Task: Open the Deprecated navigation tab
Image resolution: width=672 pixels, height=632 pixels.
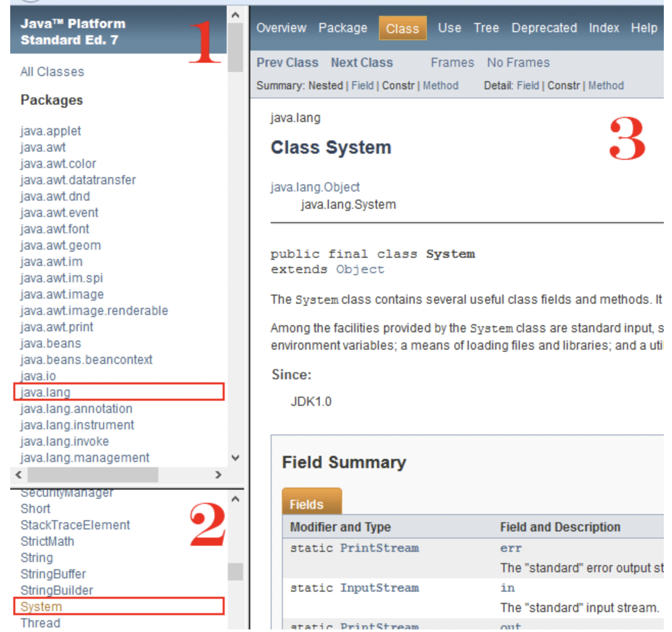Action: point(544,28)
